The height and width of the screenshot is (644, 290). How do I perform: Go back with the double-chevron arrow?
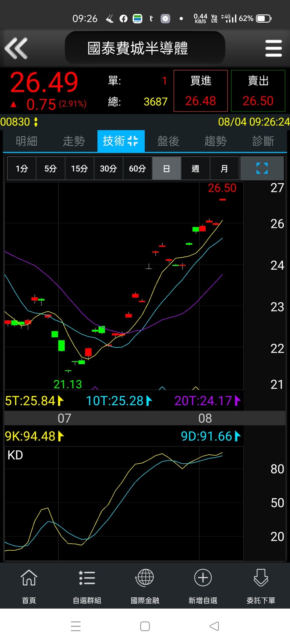click(16, 48)
